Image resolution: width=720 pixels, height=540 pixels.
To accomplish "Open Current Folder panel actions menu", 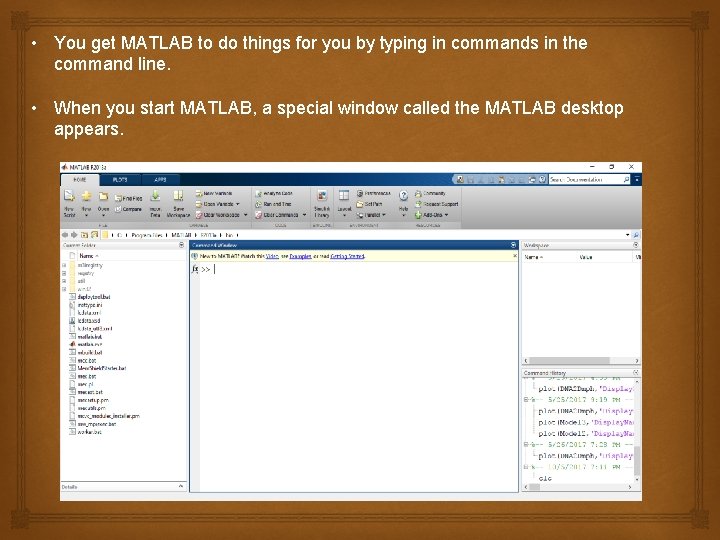I will 181,245.
